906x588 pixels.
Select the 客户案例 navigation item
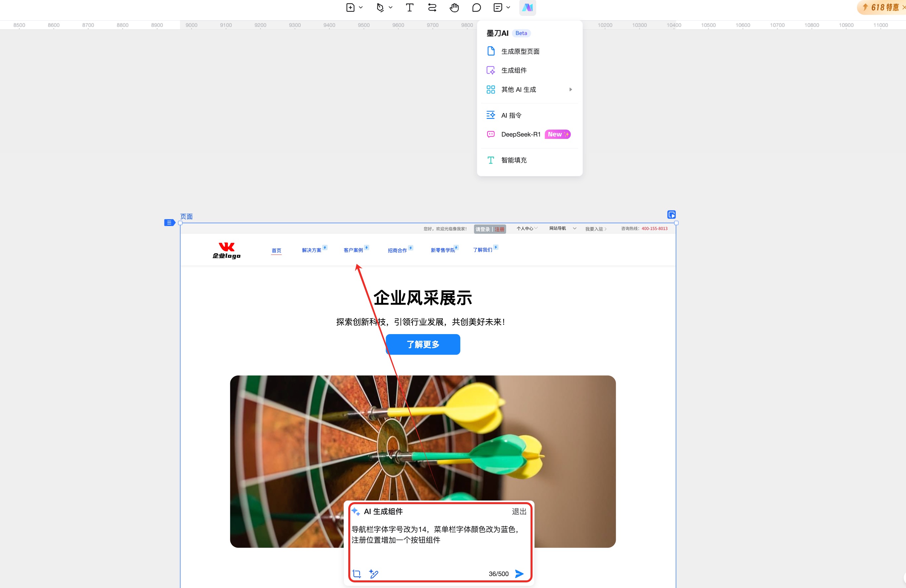tap(353, 250)
